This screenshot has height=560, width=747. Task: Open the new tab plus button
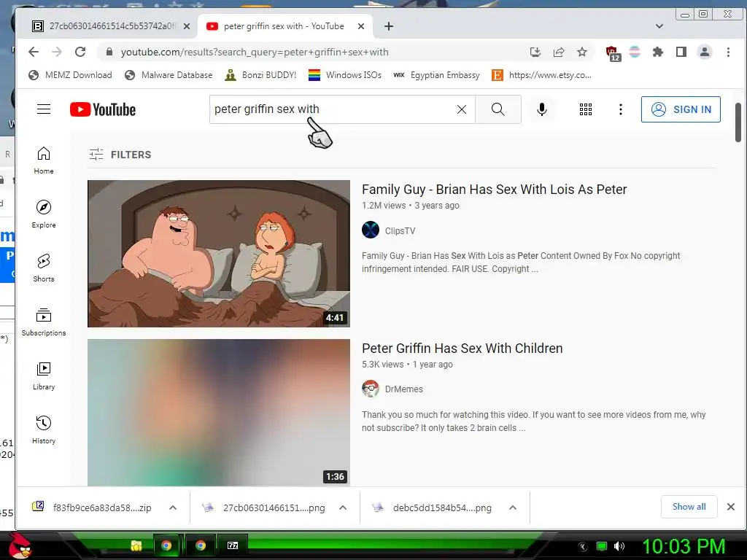(389, 26)
